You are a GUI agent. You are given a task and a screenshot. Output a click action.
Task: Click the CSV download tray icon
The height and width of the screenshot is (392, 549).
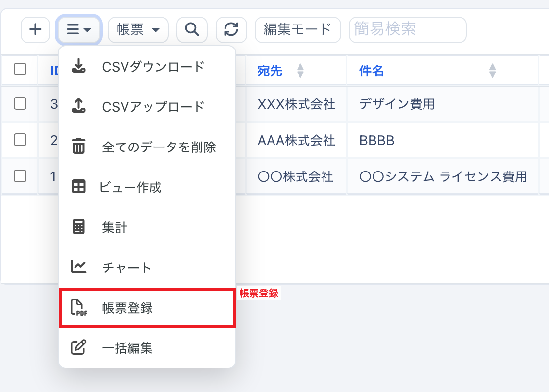[x=78, y=66]
